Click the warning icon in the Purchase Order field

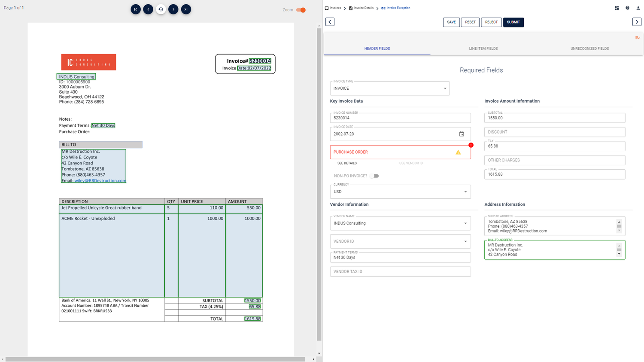point(458,152)
